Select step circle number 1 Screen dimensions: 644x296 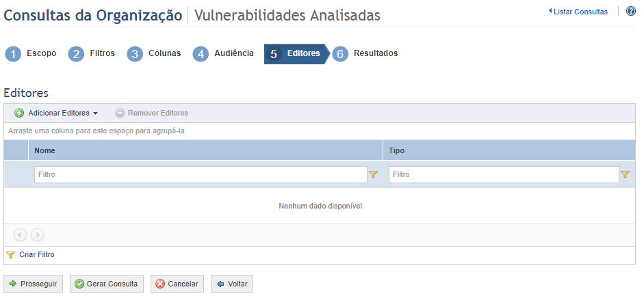(x=13, y=54)
